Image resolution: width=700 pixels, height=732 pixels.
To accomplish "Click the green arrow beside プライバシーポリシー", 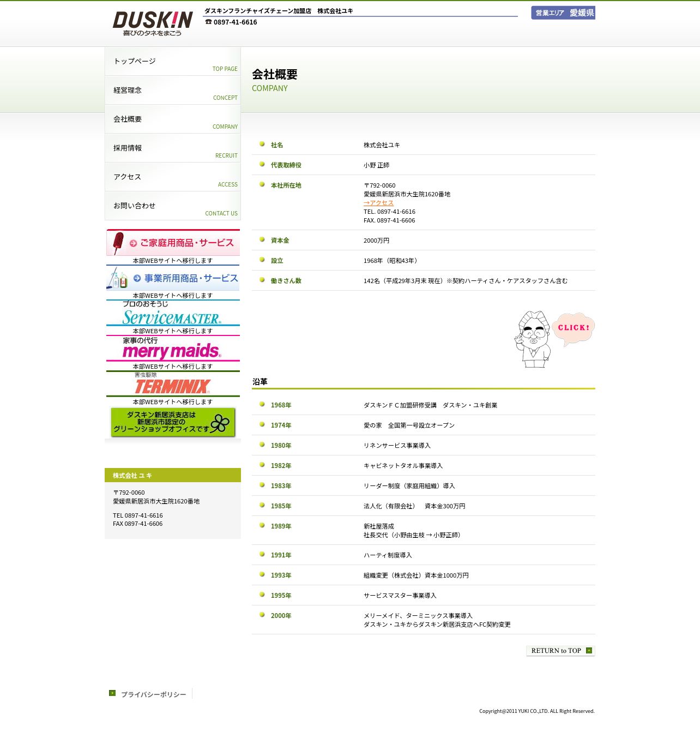I will [x=112, y=693].
